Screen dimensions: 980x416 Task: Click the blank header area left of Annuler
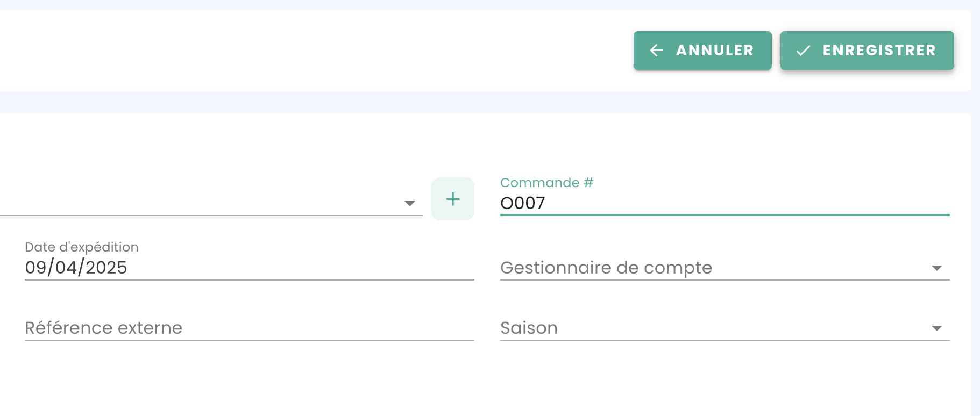[x=323, y=51]
